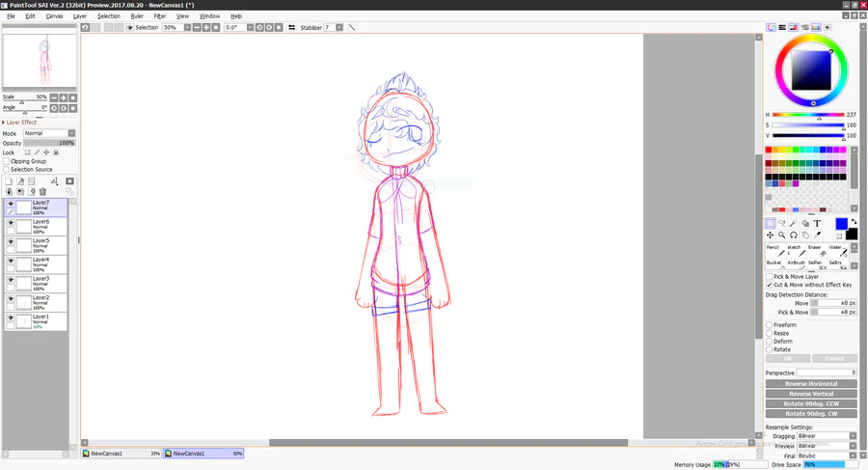
Task: Click the Rotate 90deg. CW button
Action: [811, 413]
